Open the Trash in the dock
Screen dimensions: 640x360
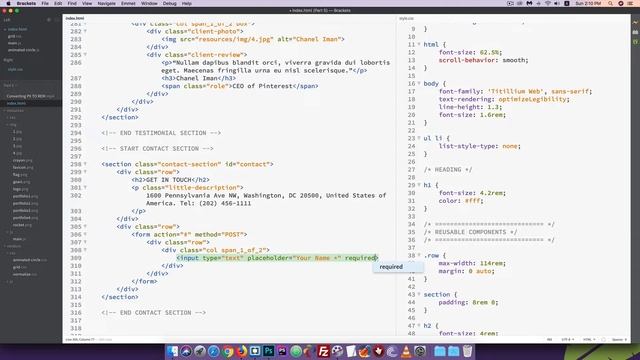468,351
